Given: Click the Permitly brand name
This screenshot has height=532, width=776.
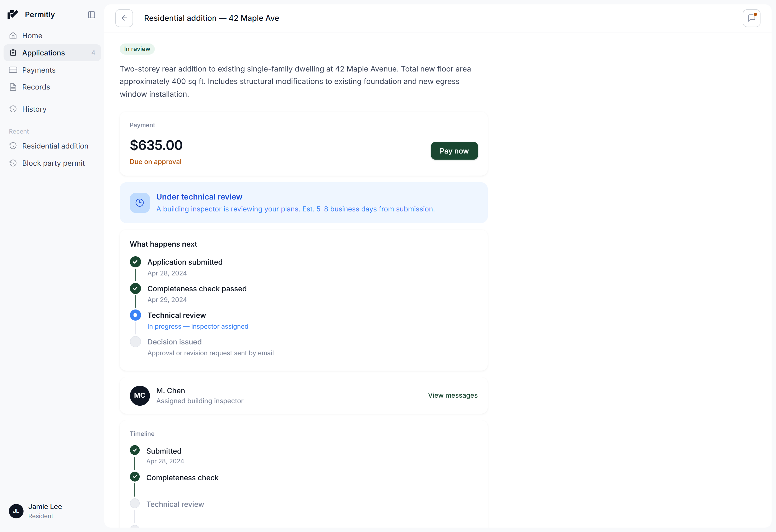Looking at the screenshot, I should [x=40, y=15].
